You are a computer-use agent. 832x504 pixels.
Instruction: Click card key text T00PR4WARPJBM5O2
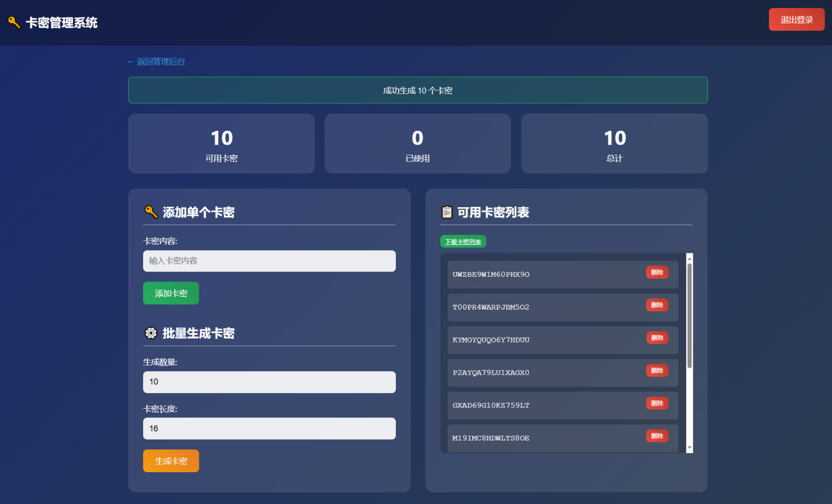[491, 307]
